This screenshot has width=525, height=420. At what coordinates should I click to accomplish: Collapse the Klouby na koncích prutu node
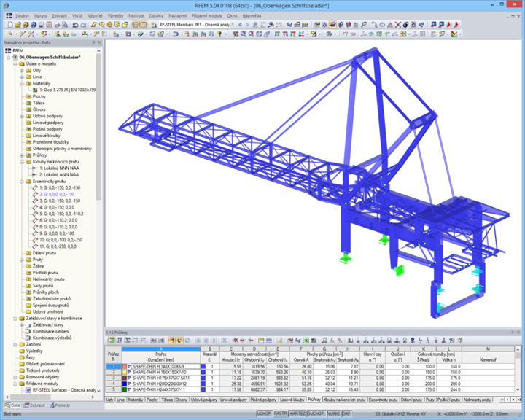22,162
